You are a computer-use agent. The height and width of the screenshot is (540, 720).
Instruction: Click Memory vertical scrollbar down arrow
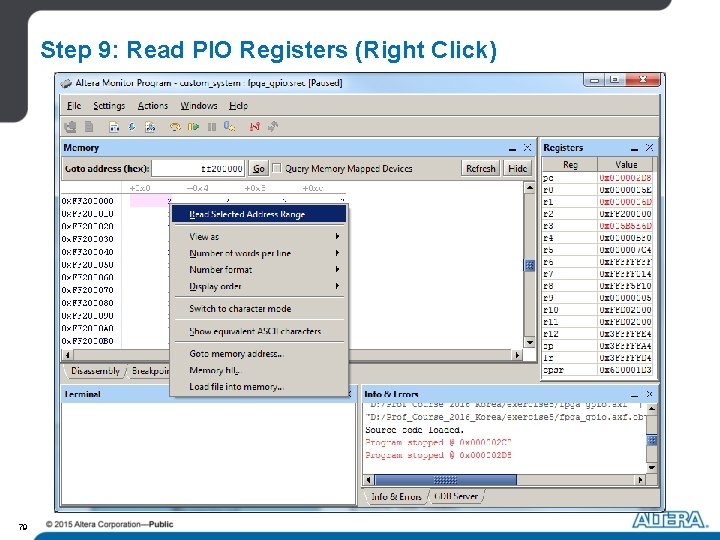click(529, 342)
